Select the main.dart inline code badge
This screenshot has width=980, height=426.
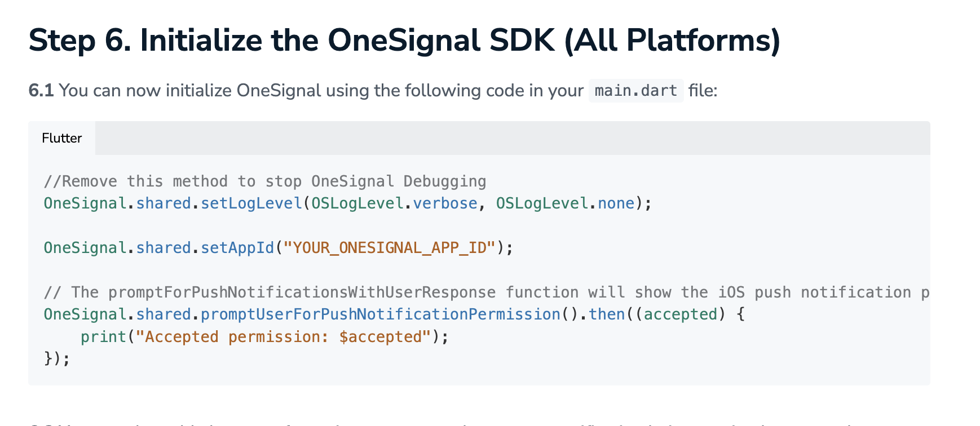[635, 90]
